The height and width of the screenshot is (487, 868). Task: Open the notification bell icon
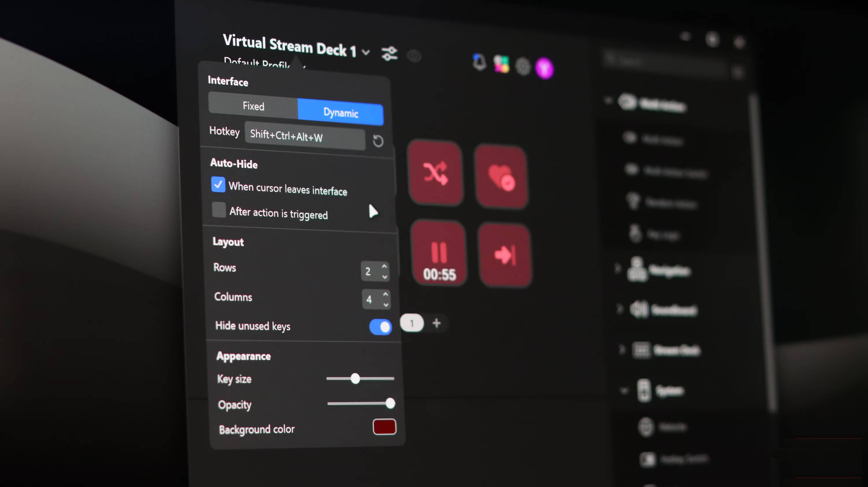point(479,62)
